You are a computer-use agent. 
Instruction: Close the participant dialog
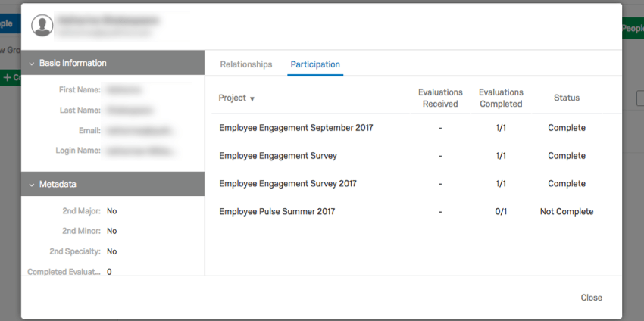click(592, 298)
